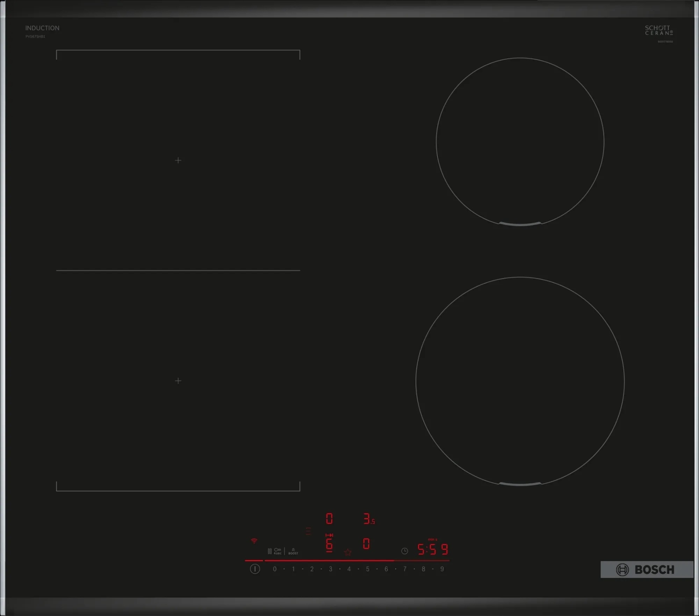Touch number 5 on power scale
Screen dimensions: 699x616
click(368, 569)
